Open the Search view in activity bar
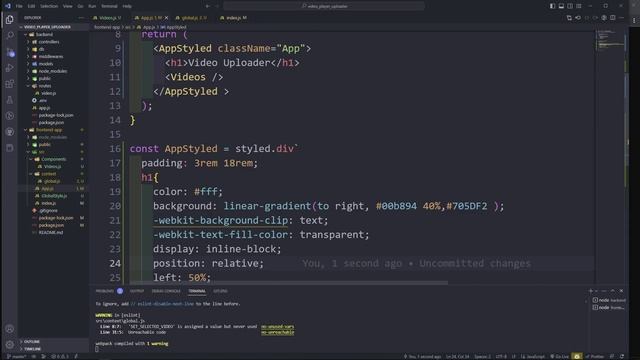640x360 pixels. (x=10, y=36)
